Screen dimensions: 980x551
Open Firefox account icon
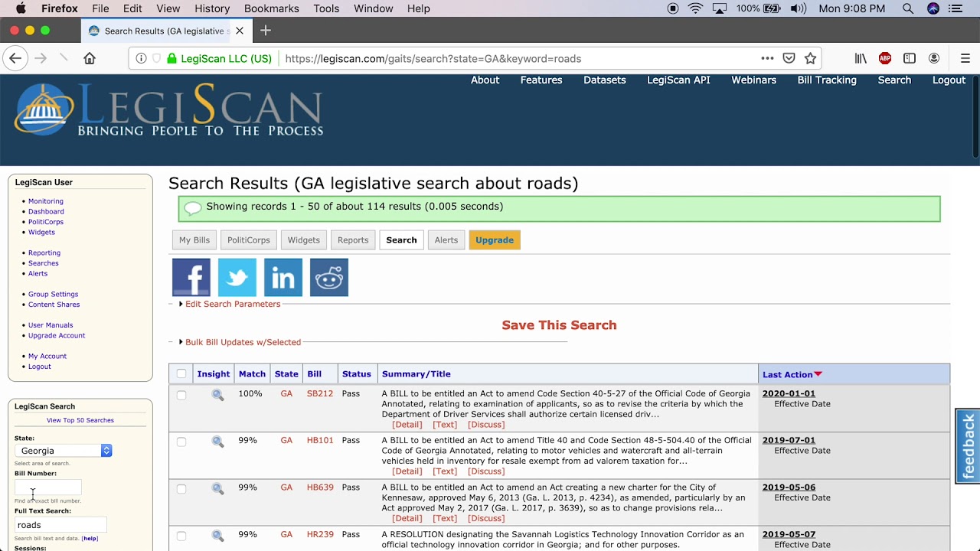[934, 58]
